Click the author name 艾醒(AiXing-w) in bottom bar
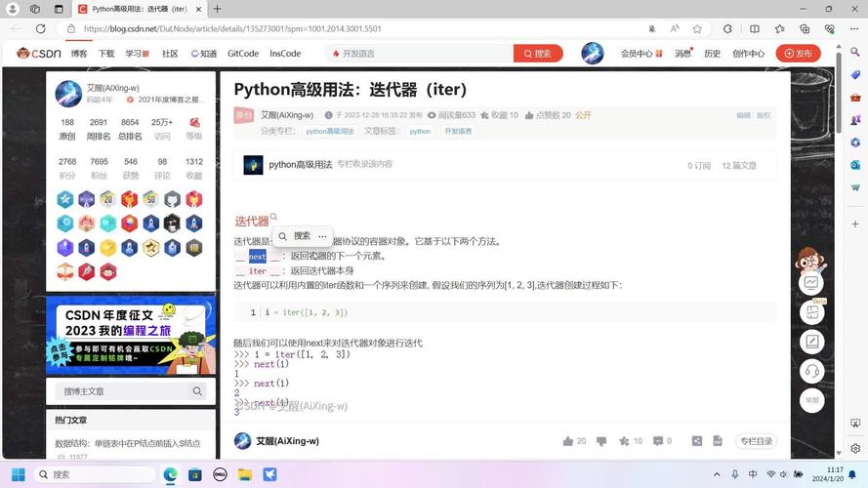Viewport: 868px width, 488px height. click(287, 441)
